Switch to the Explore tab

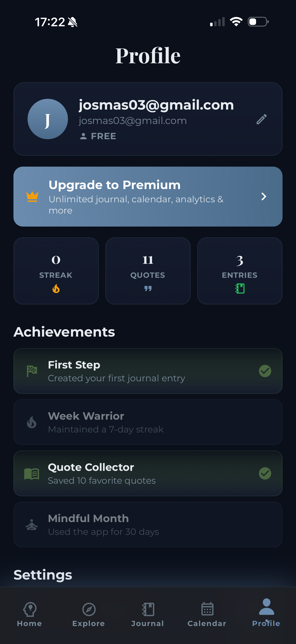pos(89,615)
